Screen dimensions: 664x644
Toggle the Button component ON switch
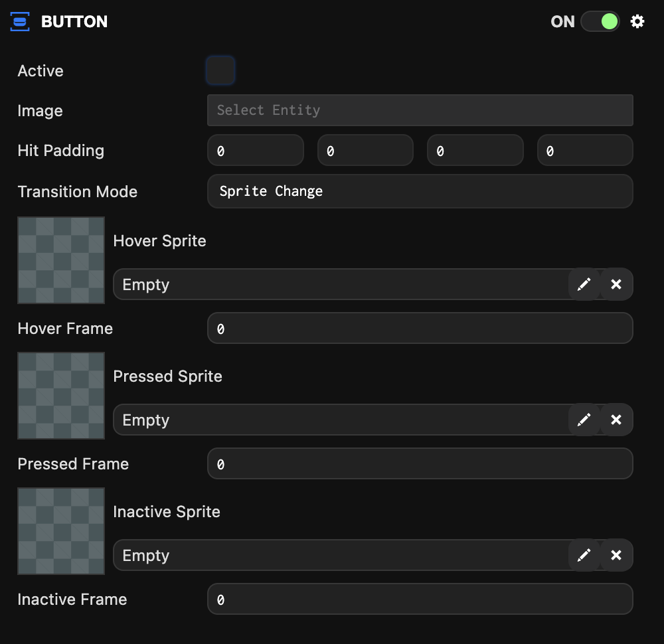pos(600,21)
